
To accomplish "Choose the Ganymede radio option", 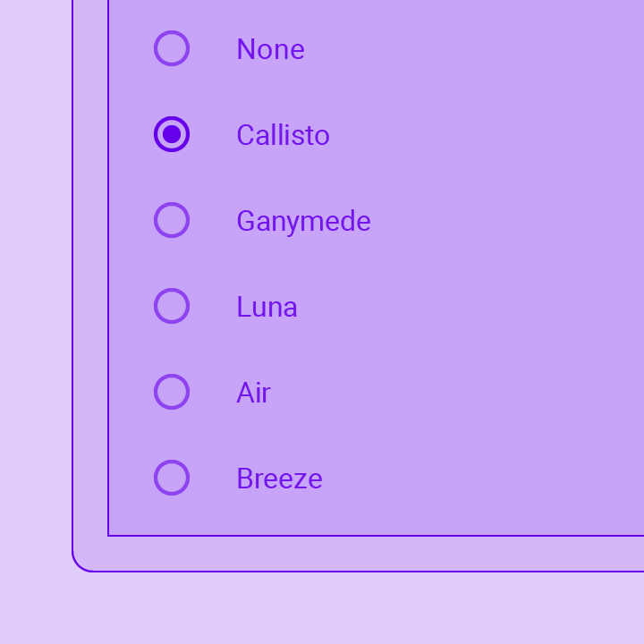I will (x=172, y=220).
